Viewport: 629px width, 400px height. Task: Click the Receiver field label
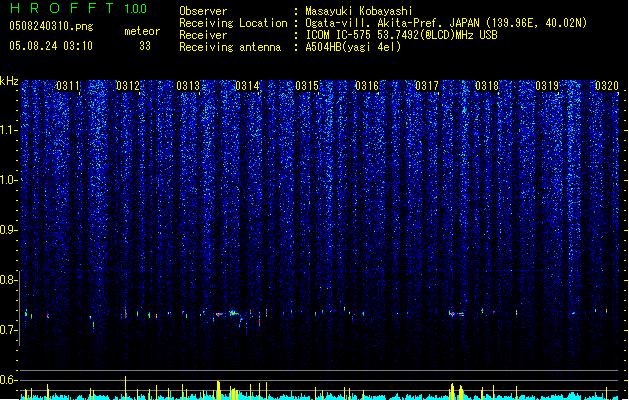(x=203, y=35)
